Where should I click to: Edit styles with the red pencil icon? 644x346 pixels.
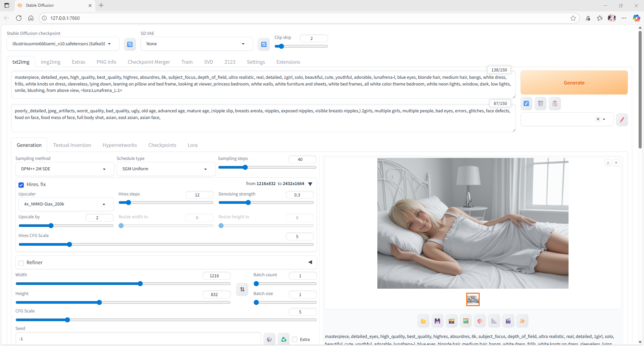coord(622,119)
